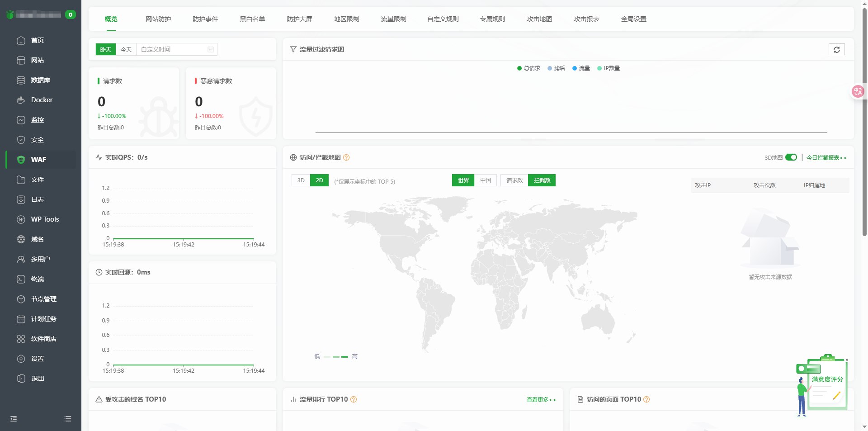
Task: Switch to the 防护事件 tab
Action: point(205,19)
